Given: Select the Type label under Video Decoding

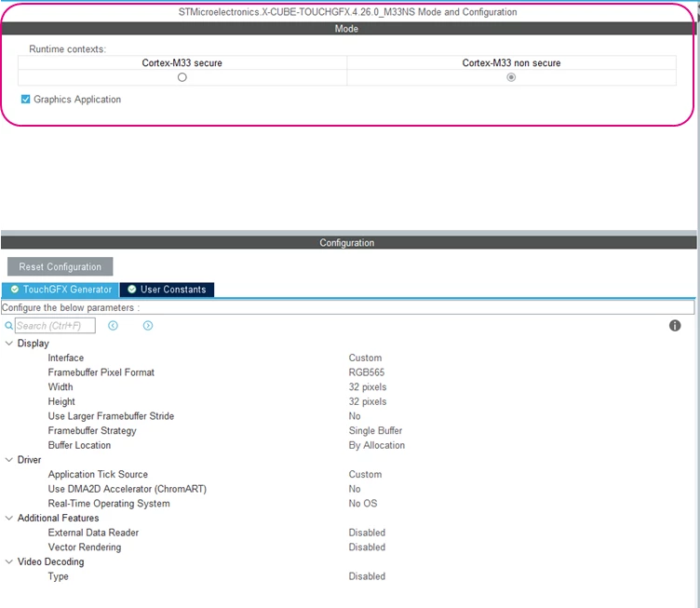Looking at the screenshot, I should point(58,576).
